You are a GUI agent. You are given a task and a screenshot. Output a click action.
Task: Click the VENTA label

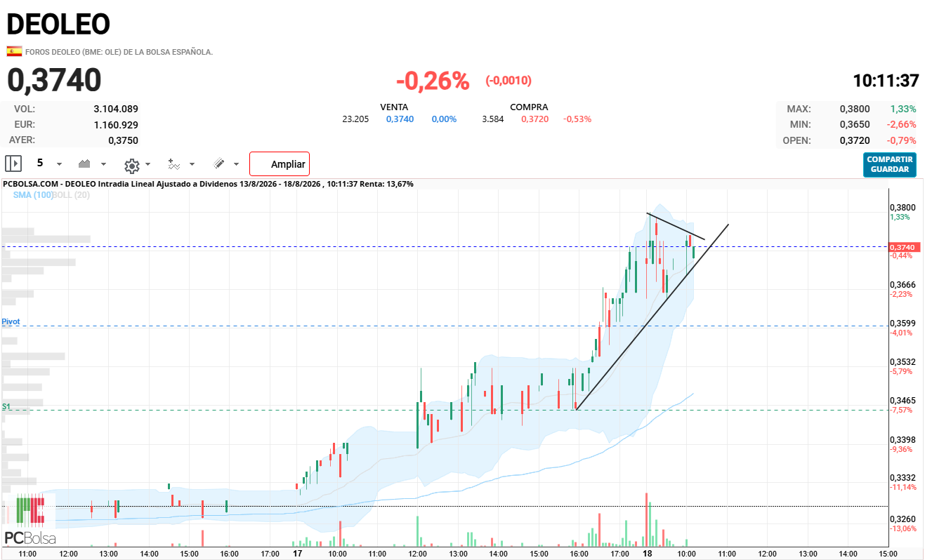click(x=394, y=107)
